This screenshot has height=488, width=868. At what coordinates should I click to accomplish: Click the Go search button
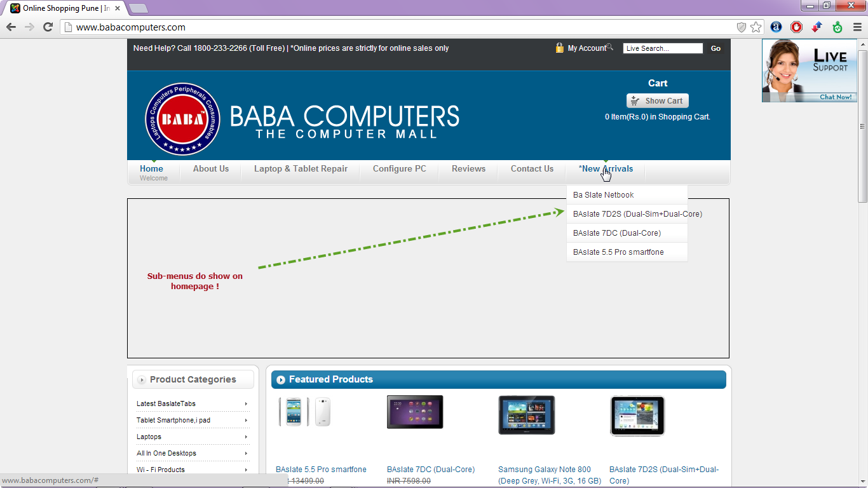pyautogui.click(x=715, y=48)
